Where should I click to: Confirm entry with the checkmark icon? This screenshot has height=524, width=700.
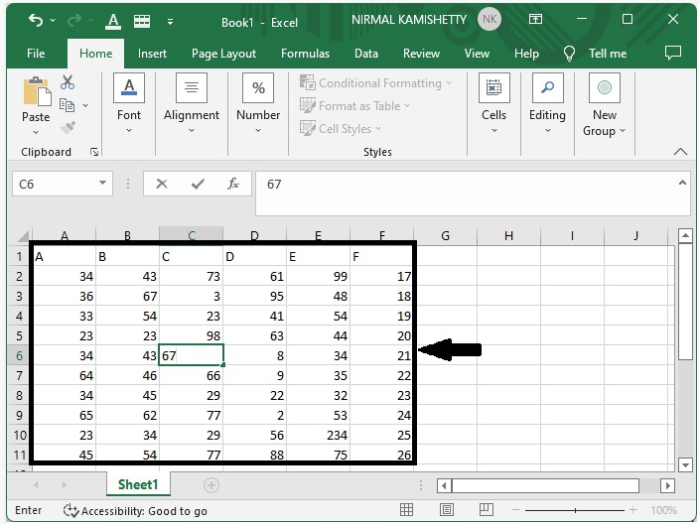pyautogui.click(x=197, y=184)
